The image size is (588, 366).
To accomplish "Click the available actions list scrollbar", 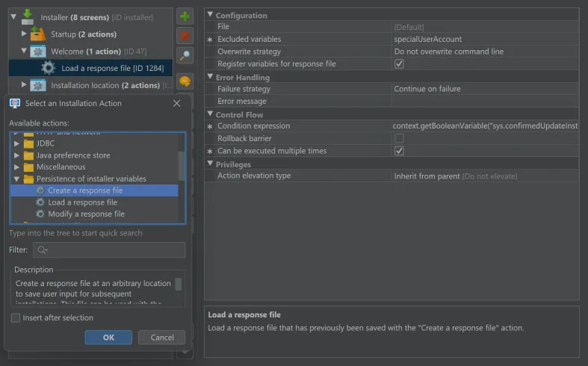I will [x=182, y=165].
